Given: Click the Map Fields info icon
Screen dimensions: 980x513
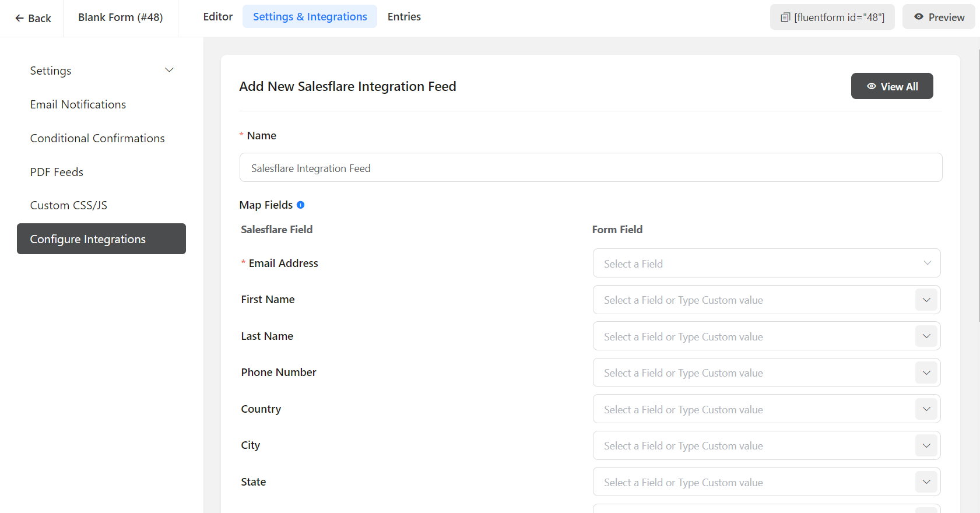Looking at the screenshot, I should tap(300, 205).
